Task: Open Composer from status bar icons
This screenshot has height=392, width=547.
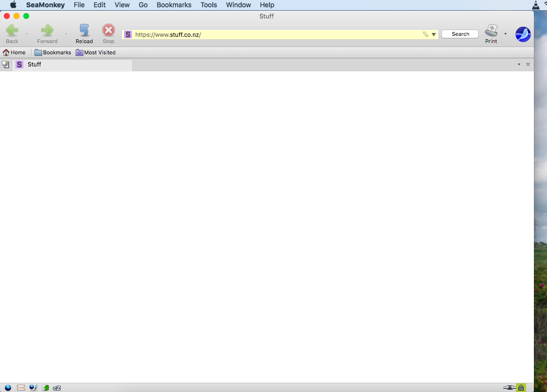Action: tap(33, 388)
